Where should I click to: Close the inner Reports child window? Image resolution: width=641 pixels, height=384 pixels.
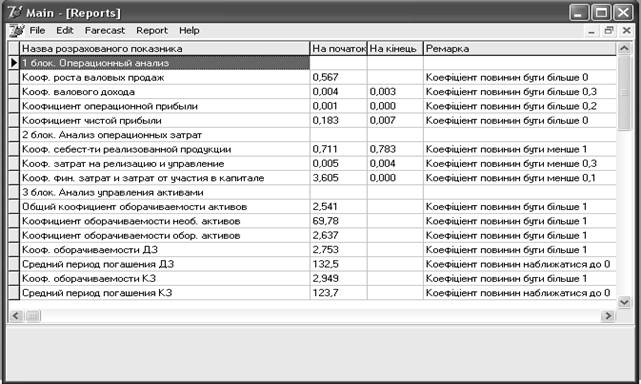coord(626,31)
